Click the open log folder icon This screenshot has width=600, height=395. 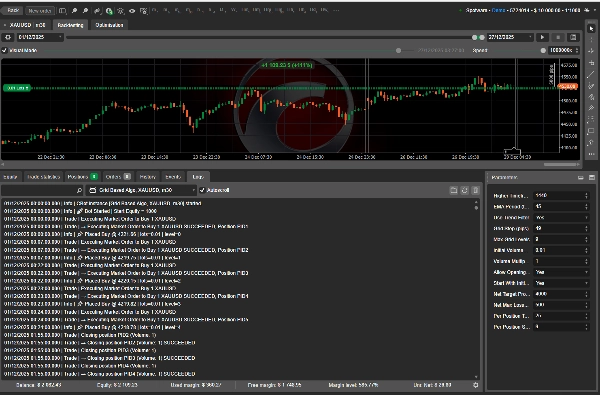(x=453, y=190)
